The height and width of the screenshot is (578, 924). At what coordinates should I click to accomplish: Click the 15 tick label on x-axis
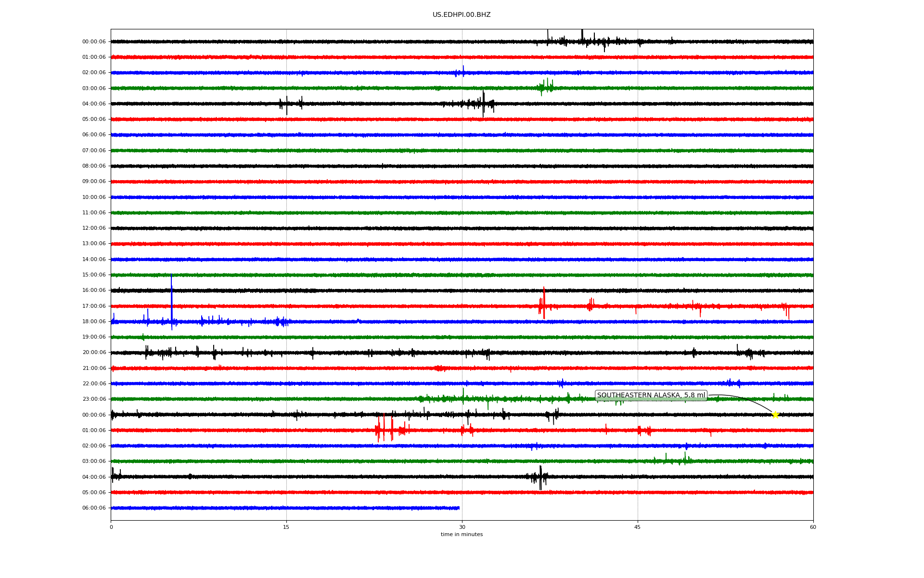[286, 527]
